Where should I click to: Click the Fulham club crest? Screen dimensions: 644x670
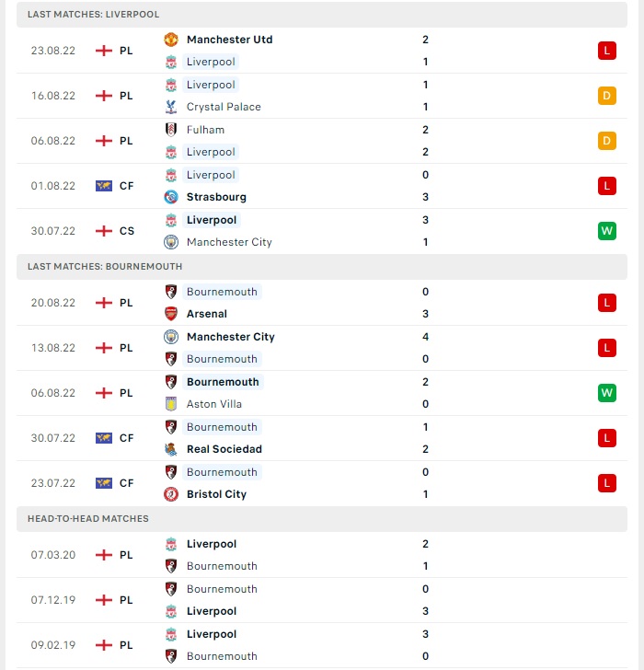171,130
